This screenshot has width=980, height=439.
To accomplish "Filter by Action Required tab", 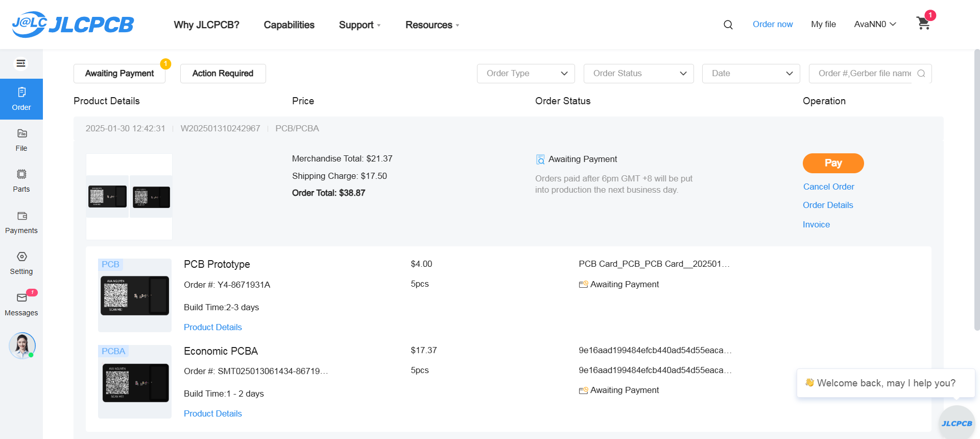I will pyautogui.click(x=223, y=74).
